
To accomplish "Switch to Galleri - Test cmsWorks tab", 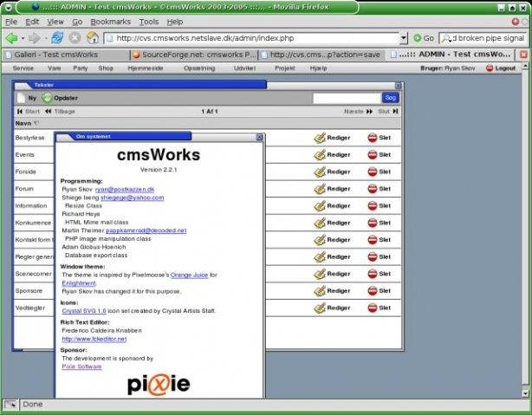I will pos(66,55).
